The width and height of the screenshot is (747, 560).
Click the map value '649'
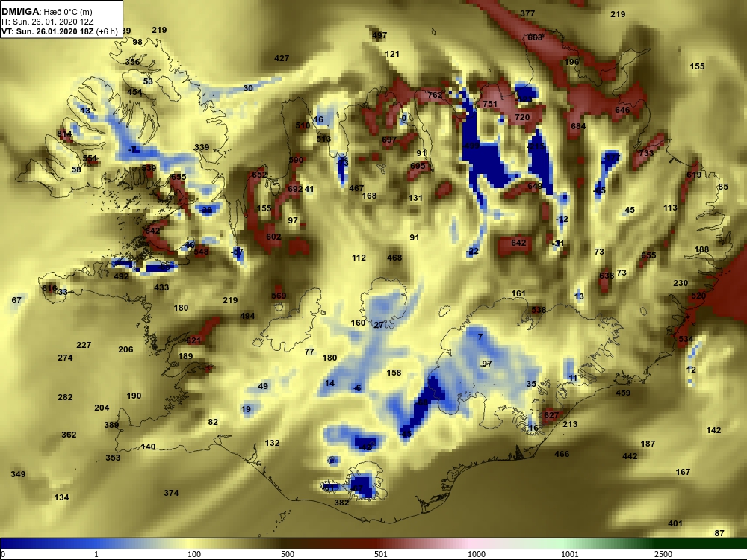point(535,186)
